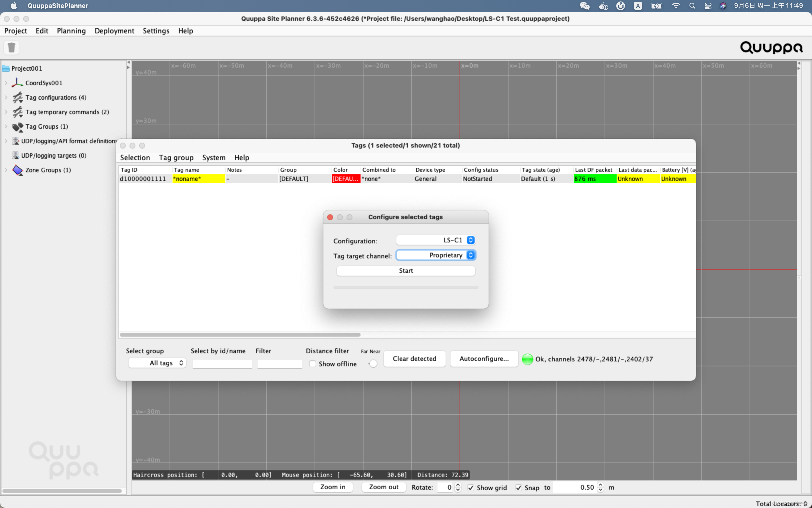
Task: Expand the CoordSys001 tree node
Action: point(6,83)
